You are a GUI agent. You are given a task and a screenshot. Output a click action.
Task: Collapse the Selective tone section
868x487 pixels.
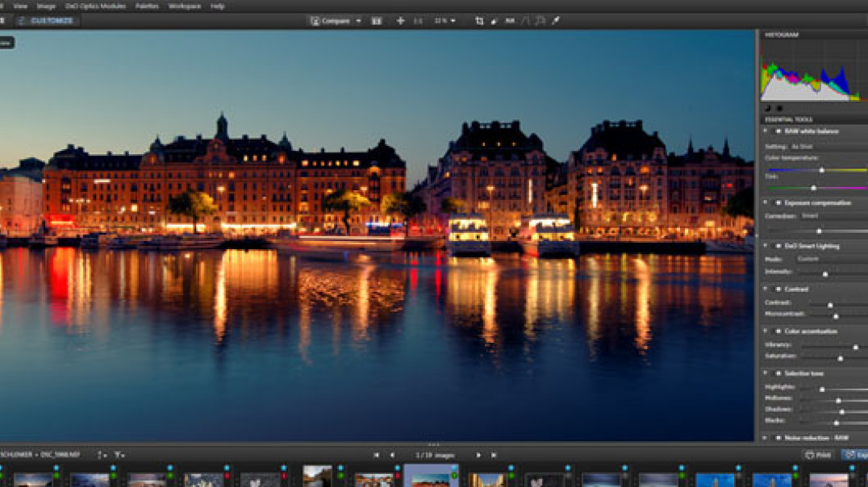[766, 373]
